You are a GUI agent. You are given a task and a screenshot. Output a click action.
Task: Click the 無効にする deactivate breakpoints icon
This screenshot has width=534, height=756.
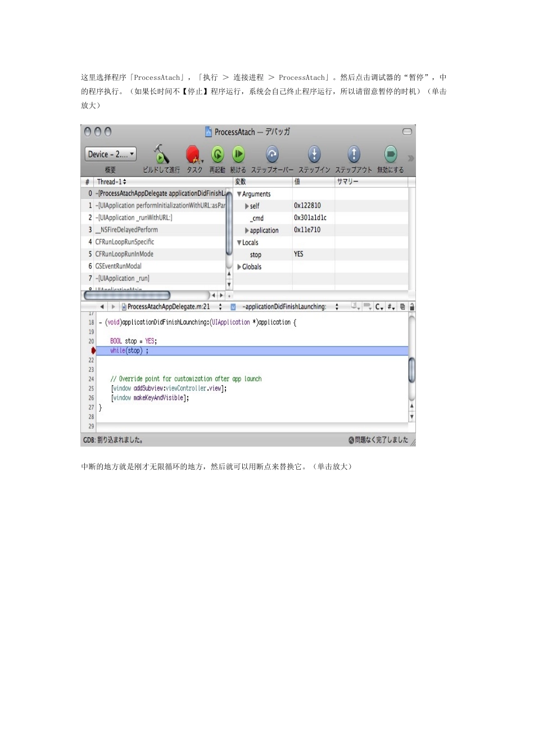(x=391, y=154)
